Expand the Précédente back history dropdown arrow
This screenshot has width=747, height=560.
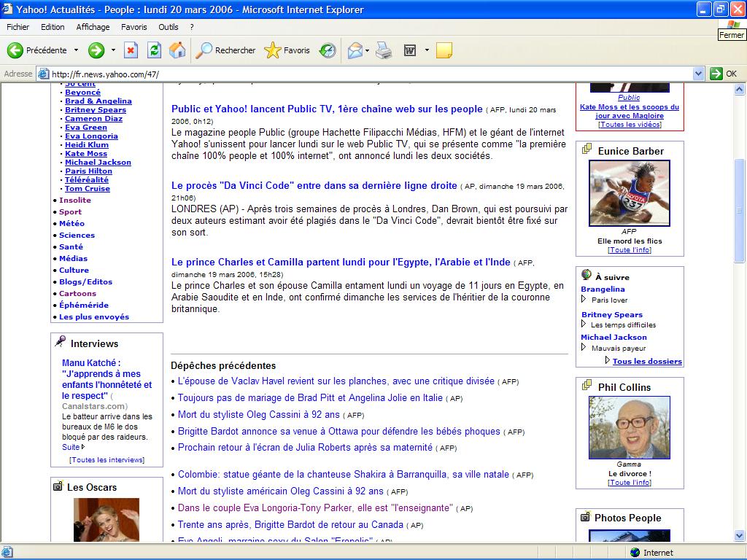click(x=76, y=50)
